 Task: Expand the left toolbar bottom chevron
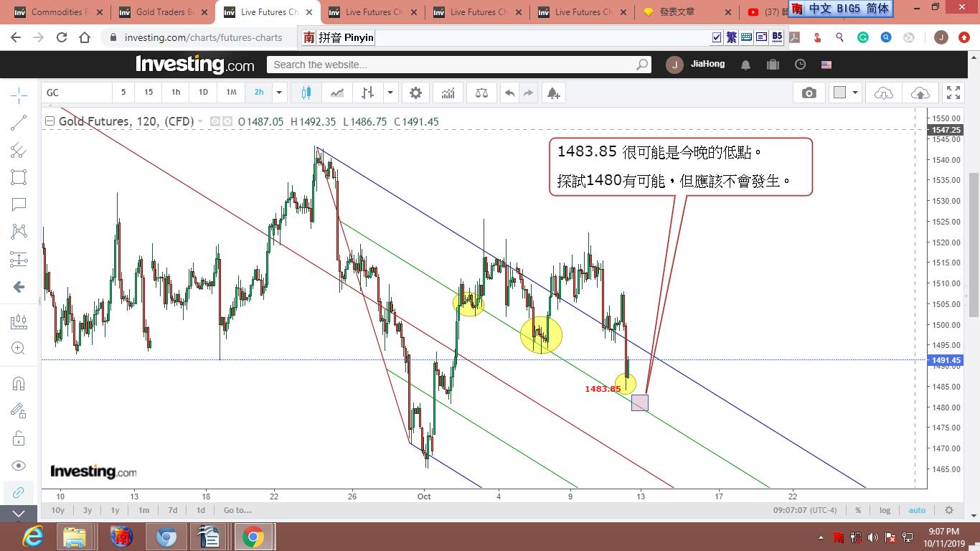[x=19, y=514]
